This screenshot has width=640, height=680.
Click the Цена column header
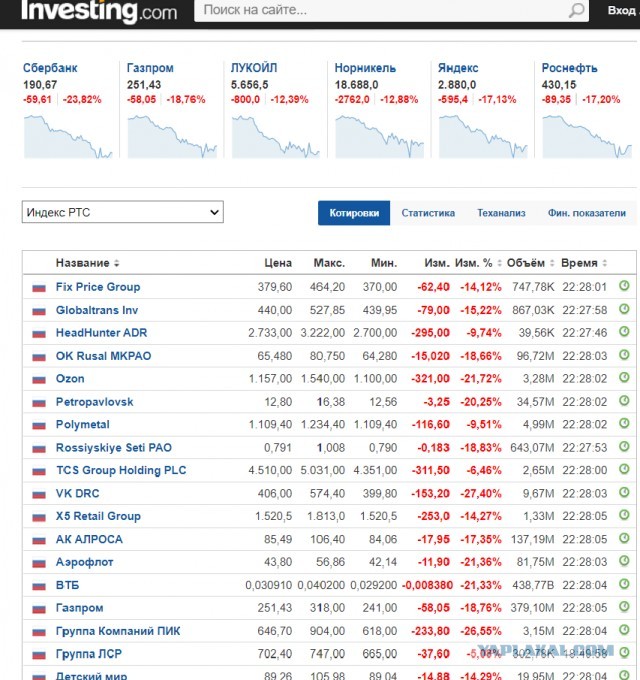(278, 263)
